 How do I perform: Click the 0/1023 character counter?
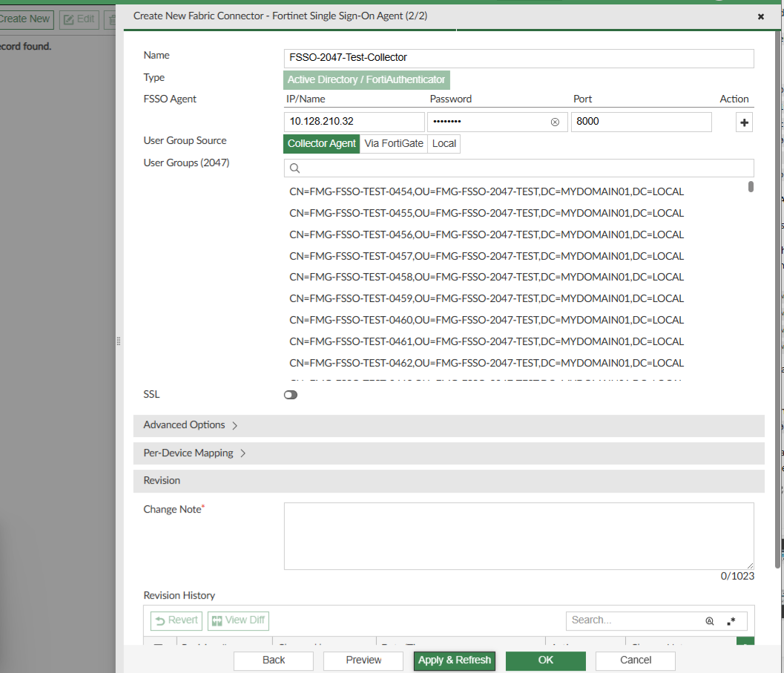pos(737,577)
